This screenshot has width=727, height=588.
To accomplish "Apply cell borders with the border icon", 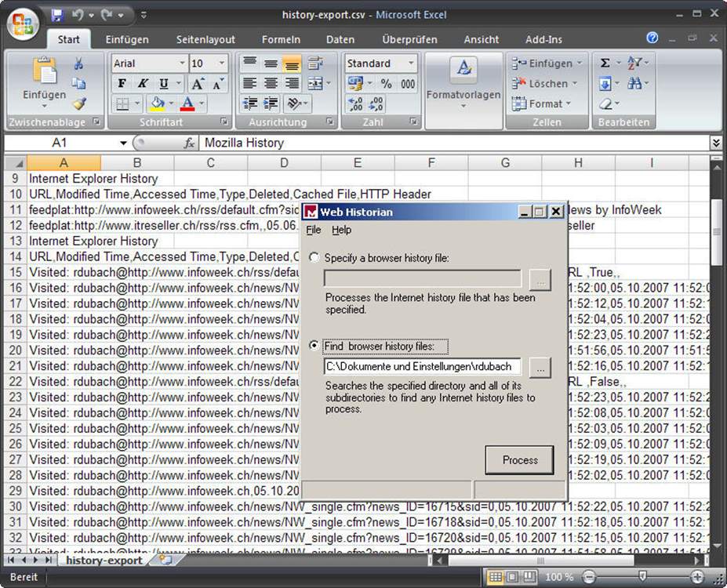I will (x=122, y=103).
